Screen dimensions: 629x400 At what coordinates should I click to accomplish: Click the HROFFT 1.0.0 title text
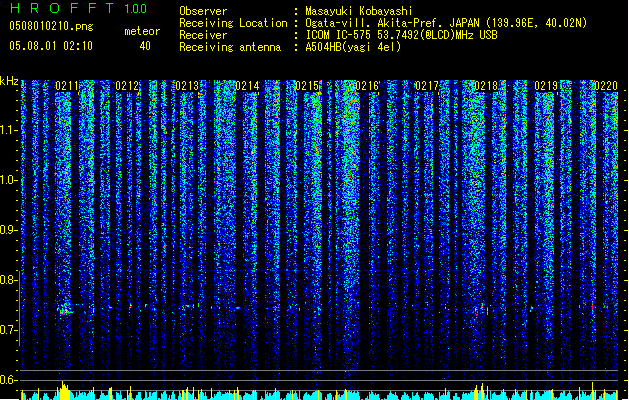[x=79, y=8]
